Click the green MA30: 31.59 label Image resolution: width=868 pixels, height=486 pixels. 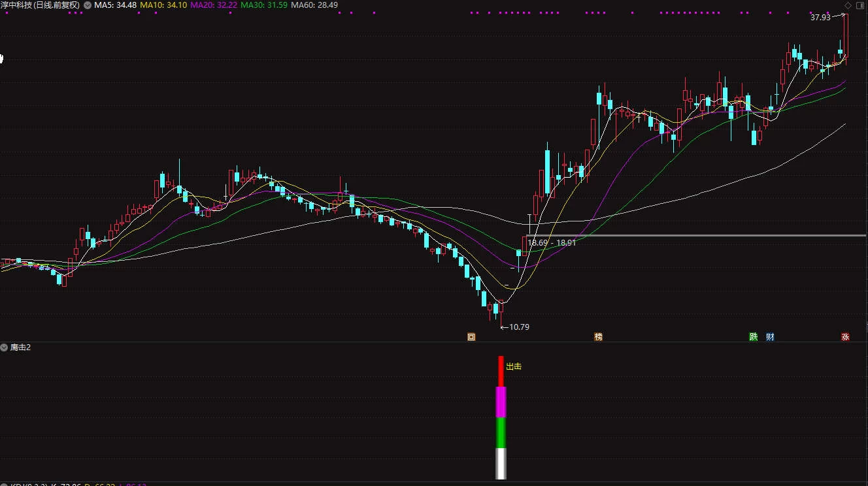tap(264, 5)
